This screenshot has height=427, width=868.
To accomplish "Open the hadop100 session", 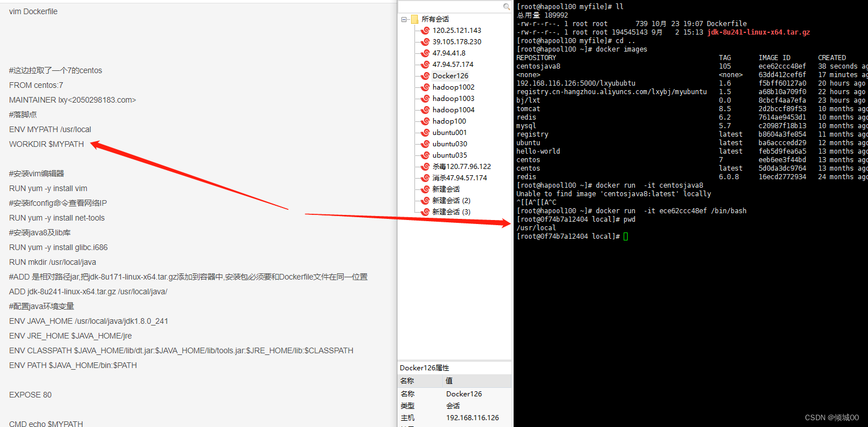I will [x=449, y=121].
